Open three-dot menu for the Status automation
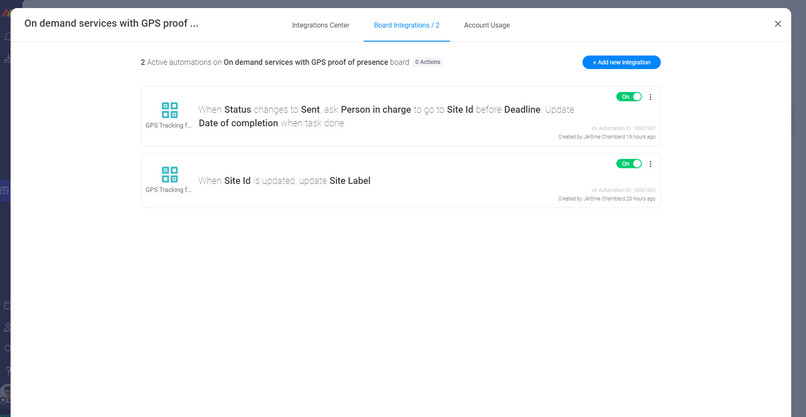Viewport: 806px width, 417px height. click(x=650, y=97)
